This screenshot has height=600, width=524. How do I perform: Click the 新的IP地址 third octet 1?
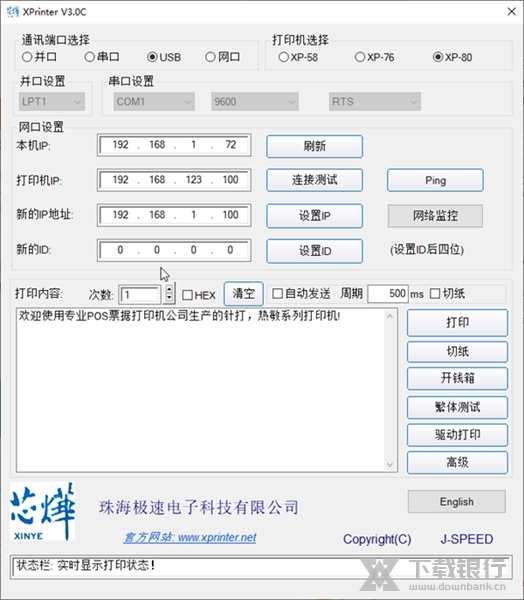tap(194, 215)
